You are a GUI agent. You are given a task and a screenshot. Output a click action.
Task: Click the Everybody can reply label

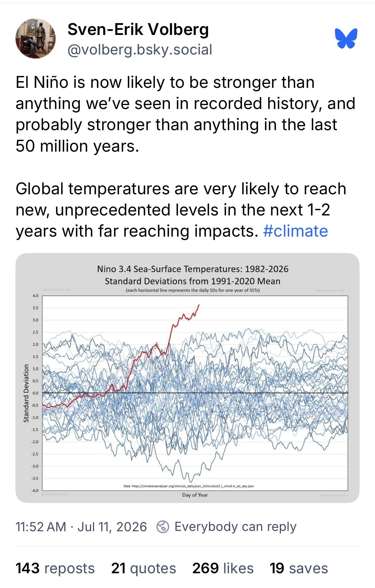(x=236, y=527)
